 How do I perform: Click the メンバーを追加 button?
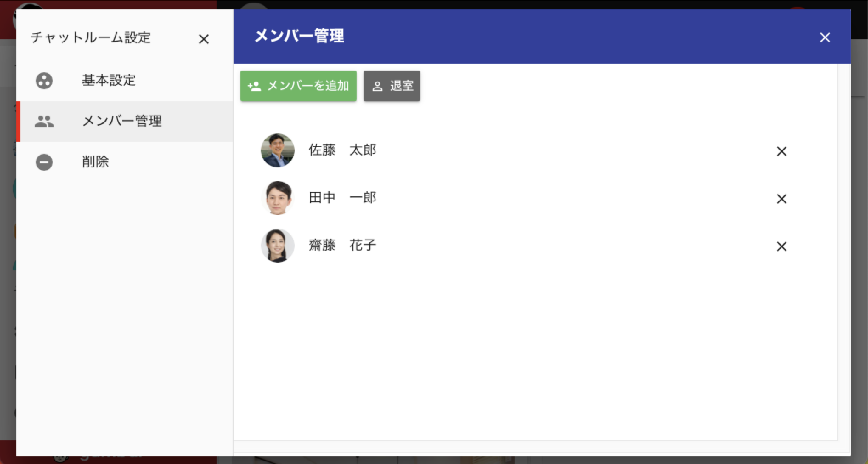pyautogui.click(x=298, y=86)
